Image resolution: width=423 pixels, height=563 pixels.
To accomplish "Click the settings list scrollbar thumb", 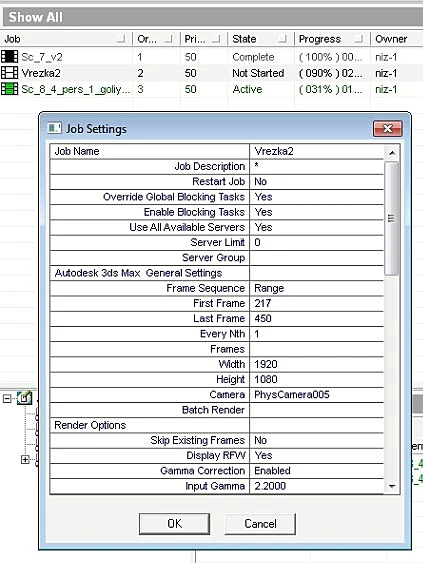I will coord(391,218).
